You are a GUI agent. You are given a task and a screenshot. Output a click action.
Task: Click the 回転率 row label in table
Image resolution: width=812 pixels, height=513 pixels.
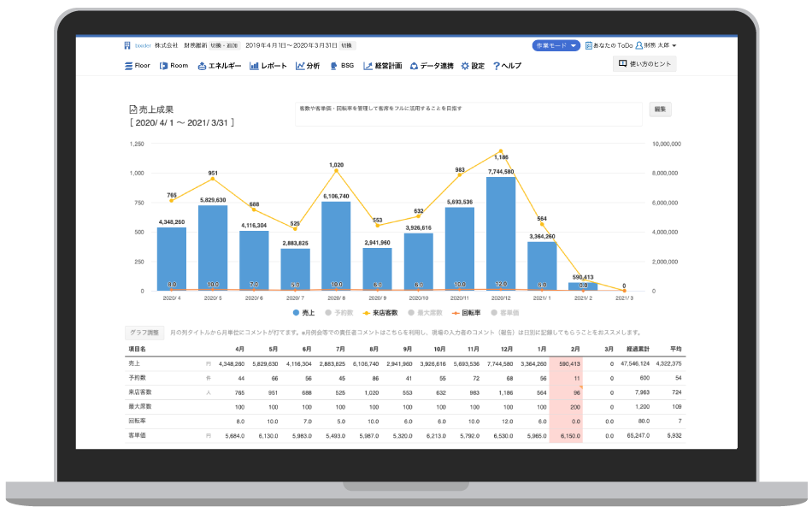click(138, 422)
